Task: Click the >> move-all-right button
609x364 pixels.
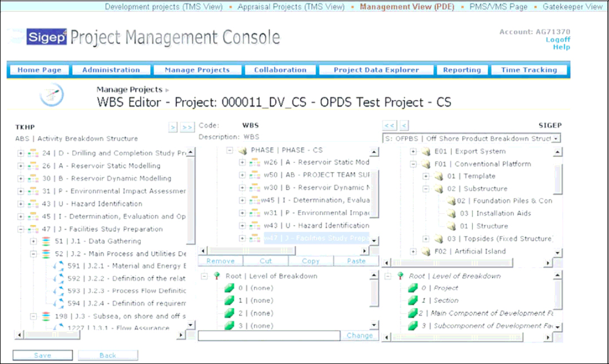Action: 187,127
